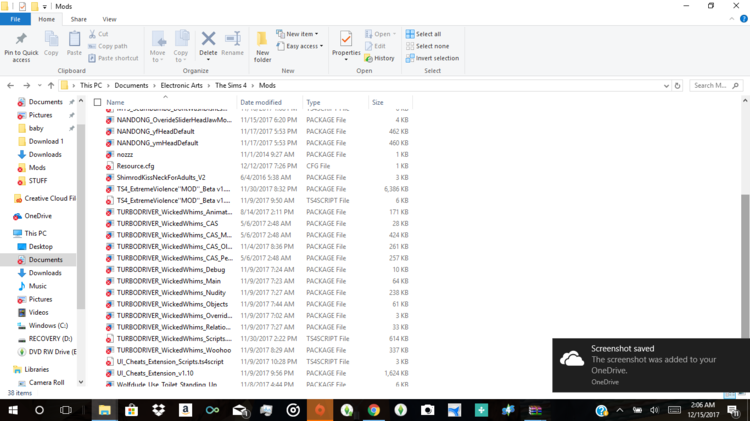Screen dimensions: 750x421
Task: Click the Delete ribbon button
Action: 208,46
